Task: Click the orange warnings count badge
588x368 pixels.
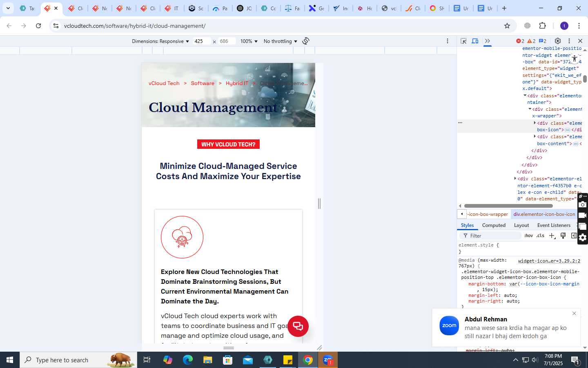Action: pyautogui.click(x=531, y=41)
